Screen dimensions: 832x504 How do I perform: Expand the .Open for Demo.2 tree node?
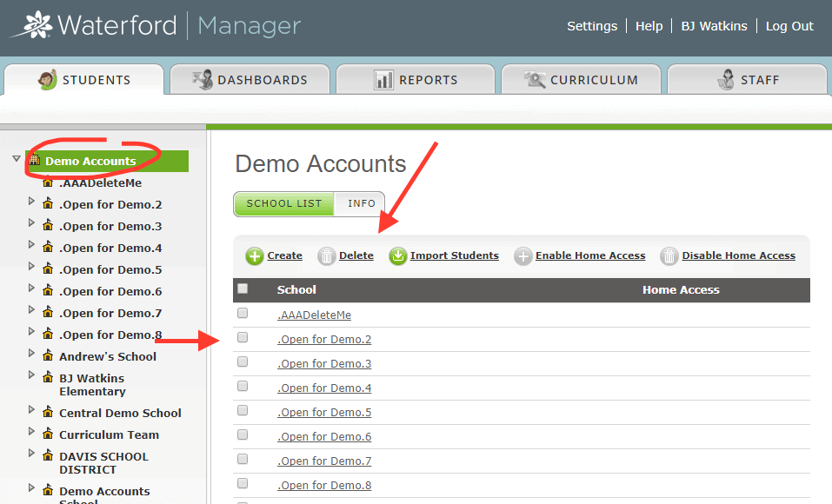click(x=30, y=201)
